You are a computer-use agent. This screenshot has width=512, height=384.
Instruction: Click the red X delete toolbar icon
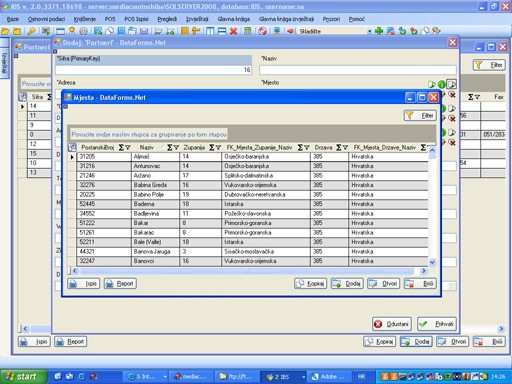click(x=233, y=31)
